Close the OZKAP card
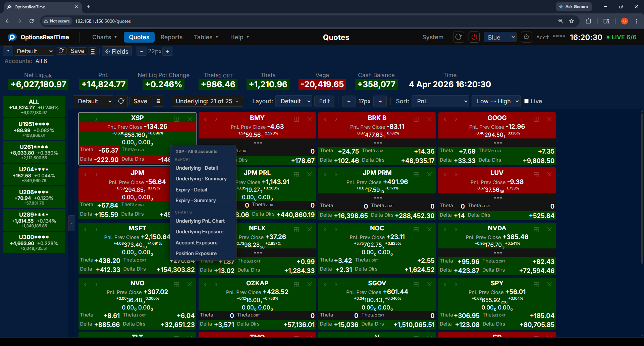Viewport: 644px width, 346px height. (310, 284)
